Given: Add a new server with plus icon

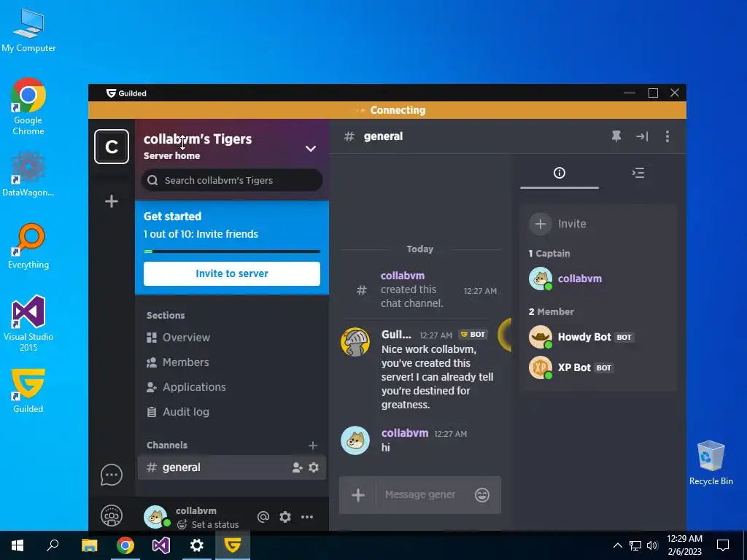Looking at the screenshot, I should tap(112, 201).
